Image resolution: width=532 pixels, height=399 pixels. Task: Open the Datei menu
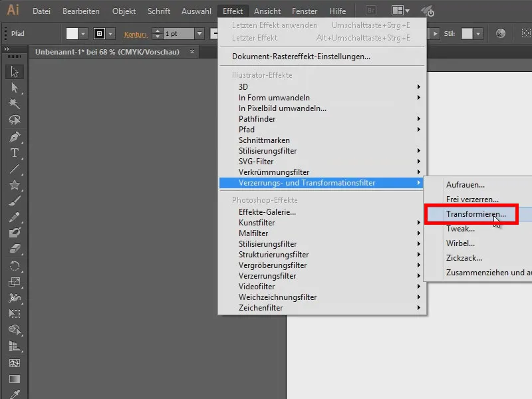[41, 11]
